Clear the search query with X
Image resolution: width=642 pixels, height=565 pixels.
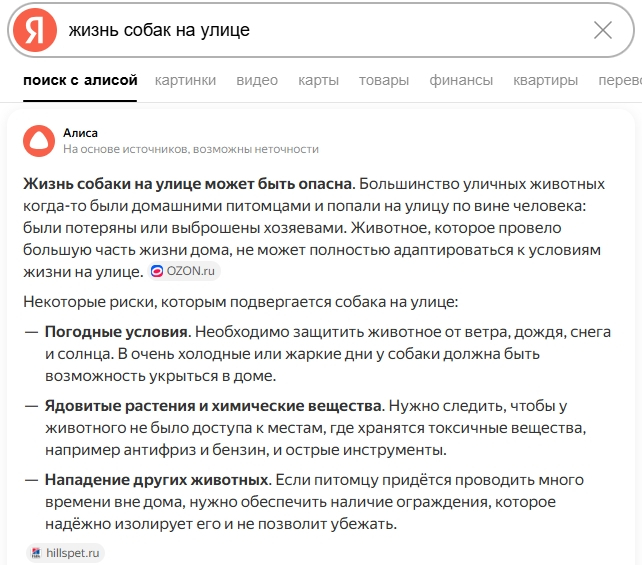[602, 30]
